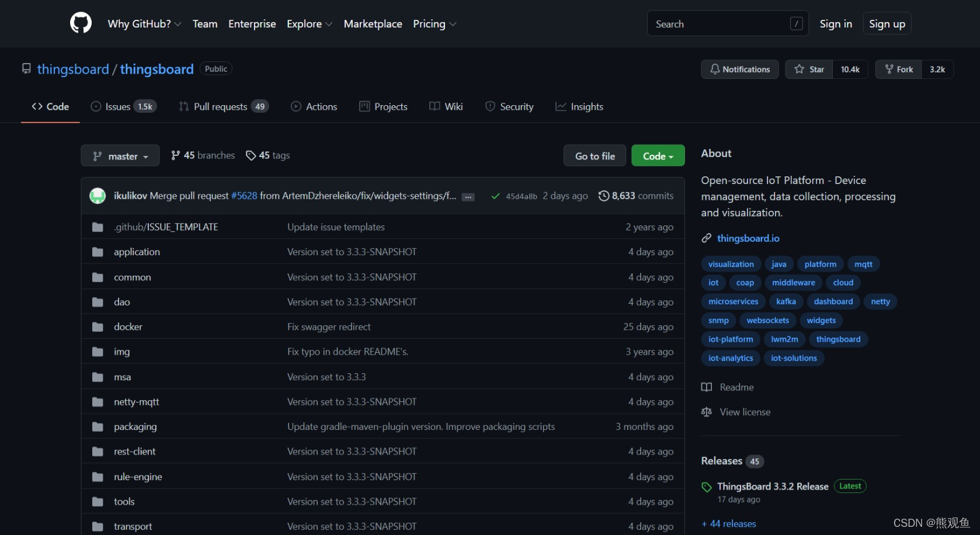Expand the green Code dropdown

point(658,156)
